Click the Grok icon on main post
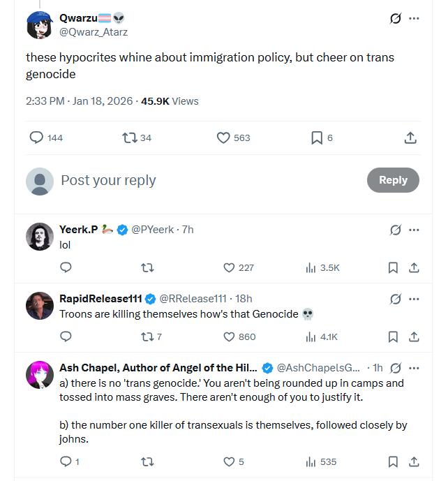This screenshot has height=481, width=448. point(396,19)
